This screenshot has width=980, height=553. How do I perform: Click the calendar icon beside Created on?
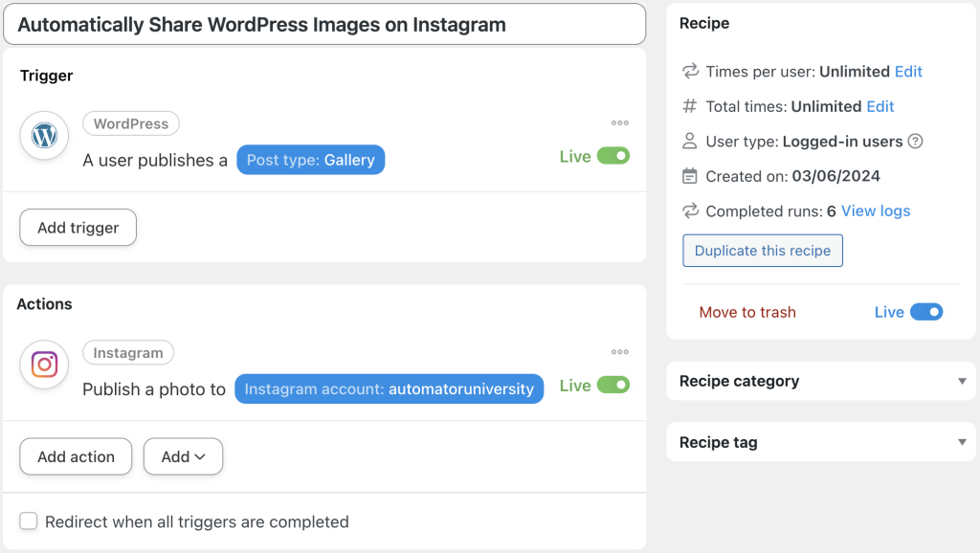coord(688,176)
